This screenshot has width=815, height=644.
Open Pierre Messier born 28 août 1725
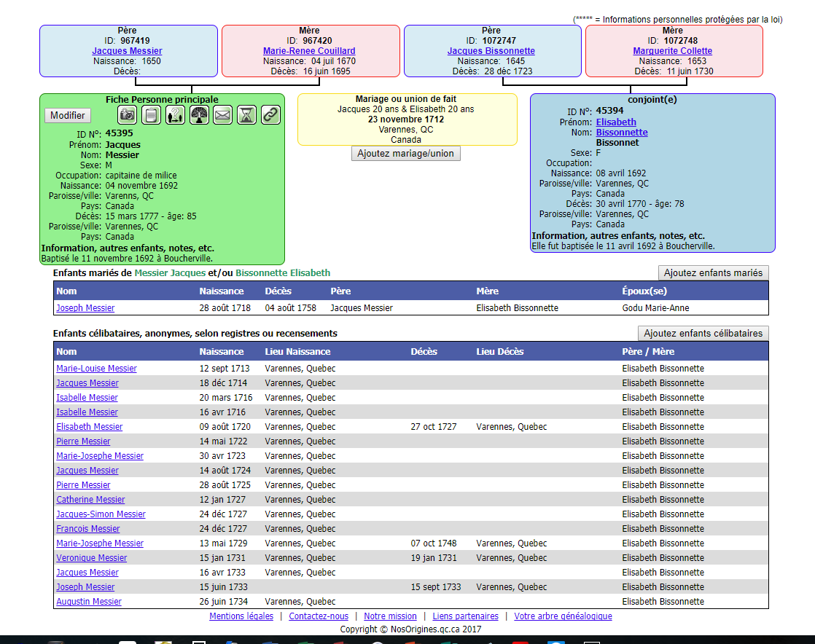coord(83,484)
